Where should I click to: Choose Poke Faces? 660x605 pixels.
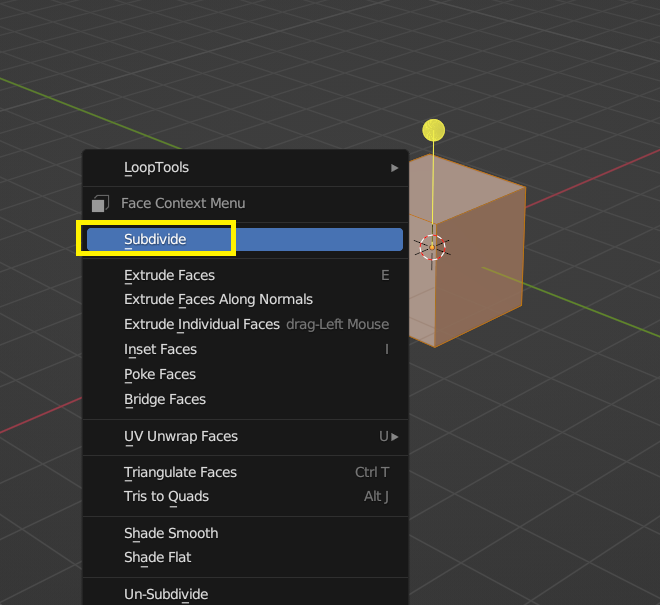[245, 374]
